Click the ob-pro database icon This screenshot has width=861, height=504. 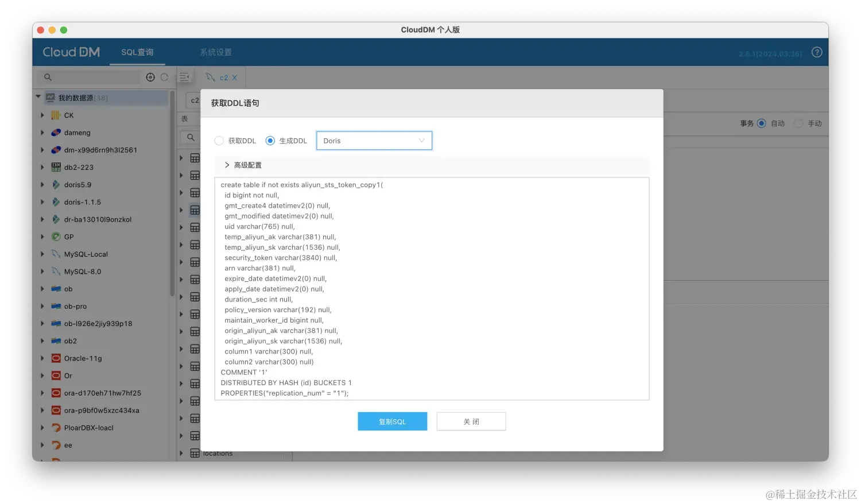56,306
